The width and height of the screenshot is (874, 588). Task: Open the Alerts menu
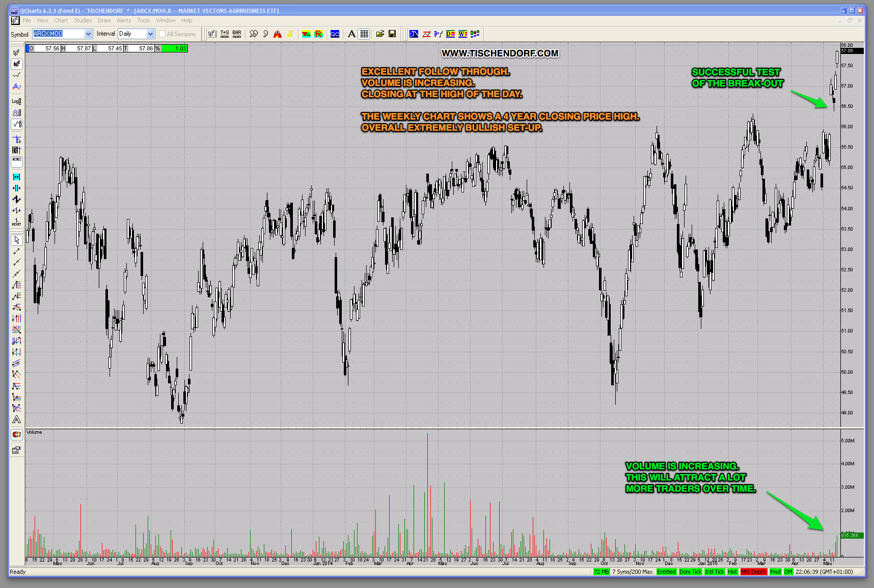(x=124, y=21)
